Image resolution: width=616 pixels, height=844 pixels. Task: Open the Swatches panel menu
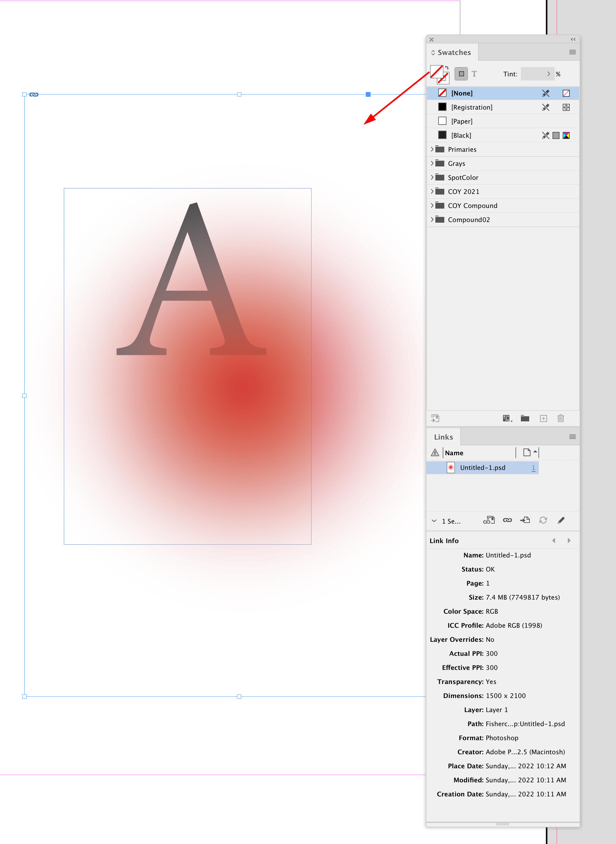click(572, 52)
